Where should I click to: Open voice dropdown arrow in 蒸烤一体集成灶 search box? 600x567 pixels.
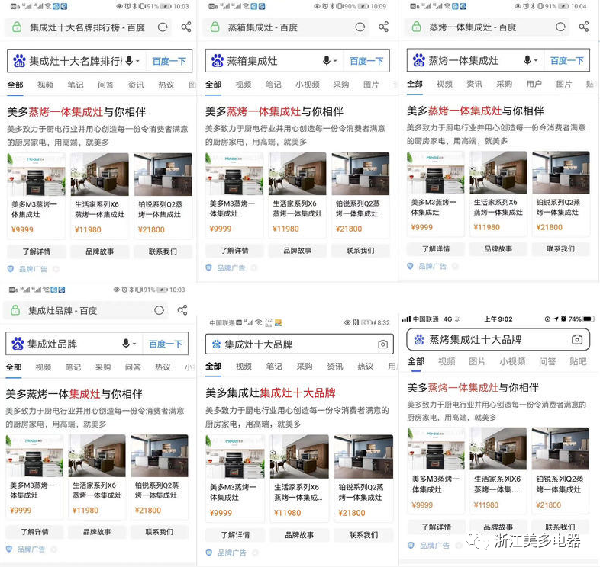[536, 60]
